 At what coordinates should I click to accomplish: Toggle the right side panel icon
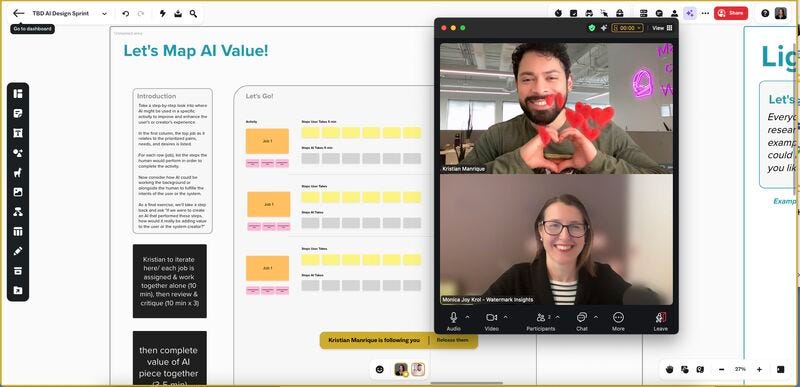tap(781, 370)
